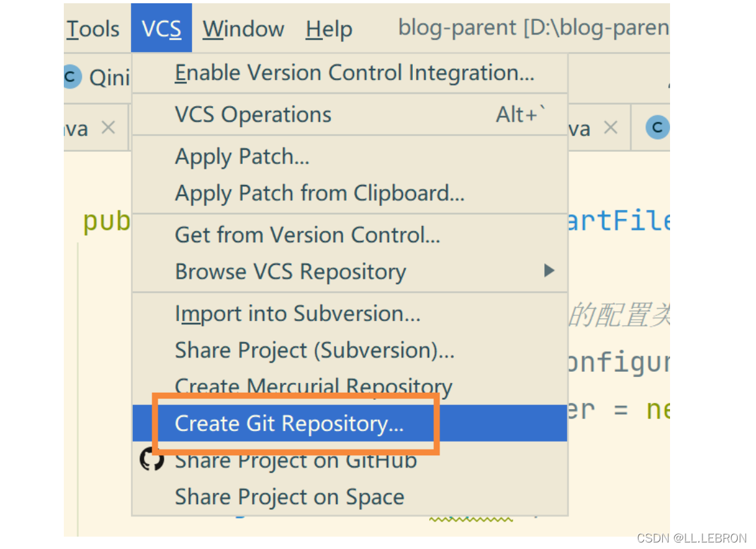Open the Window menu

(243, 29)
